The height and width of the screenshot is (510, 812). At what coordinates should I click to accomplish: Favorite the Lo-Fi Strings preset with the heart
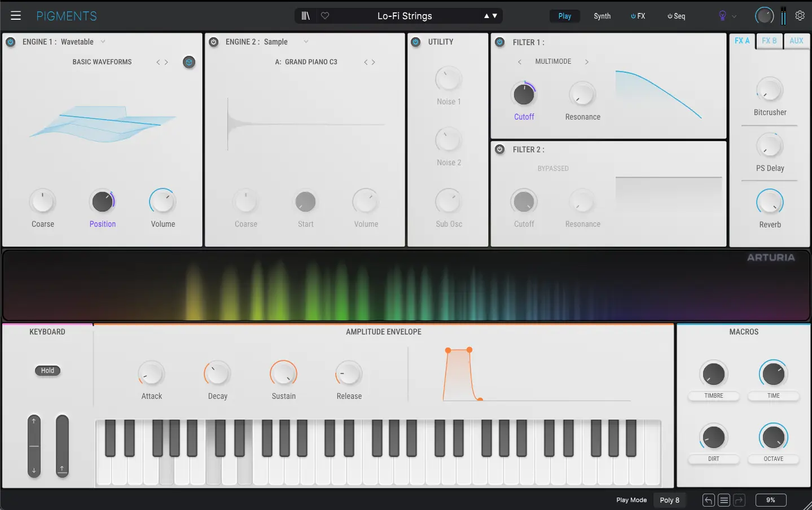(324, 16)
